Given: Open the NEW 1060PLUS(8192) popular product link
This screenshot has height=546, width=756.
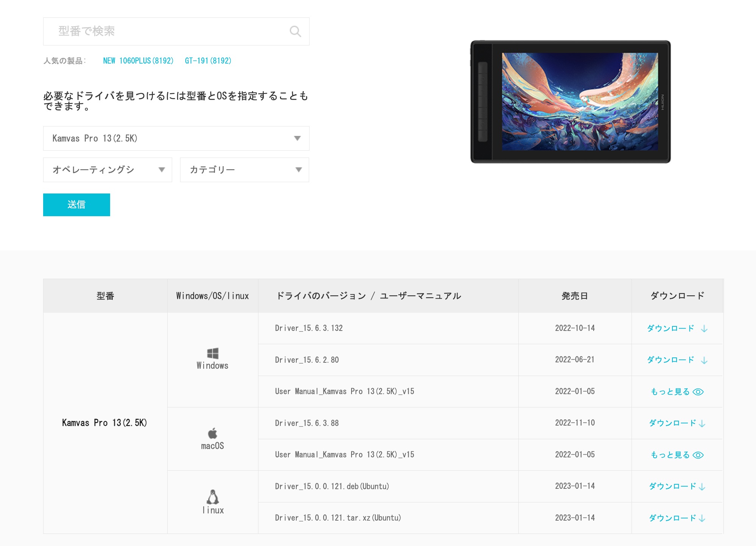Looking at the screenshot, I should click(138, 61).
